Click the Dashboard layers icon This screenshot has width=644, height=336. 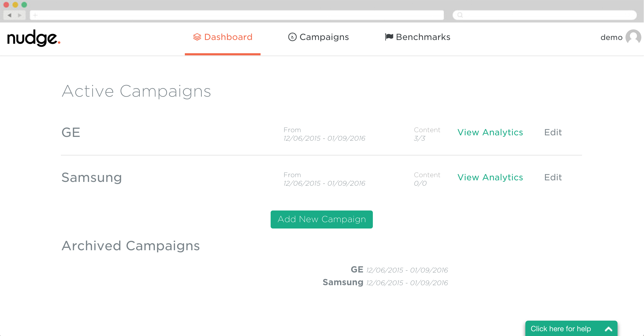point(197,37)
